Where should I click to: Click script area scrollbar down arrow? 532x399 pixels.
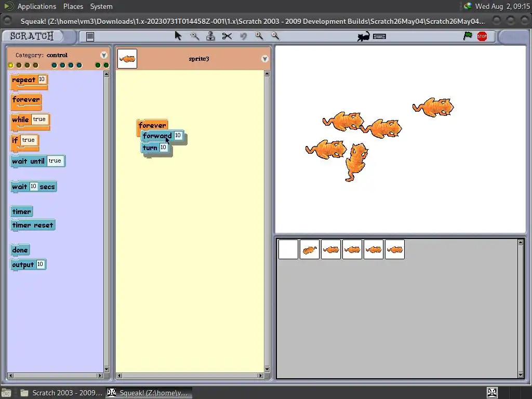click(x=267, y=369)
